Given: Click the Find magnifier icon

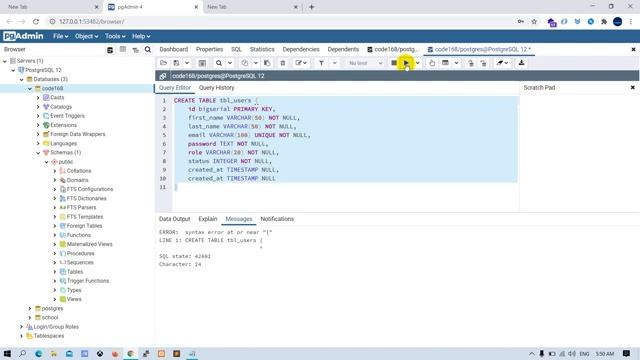Looking at the screenshot, I should point(219,63).
